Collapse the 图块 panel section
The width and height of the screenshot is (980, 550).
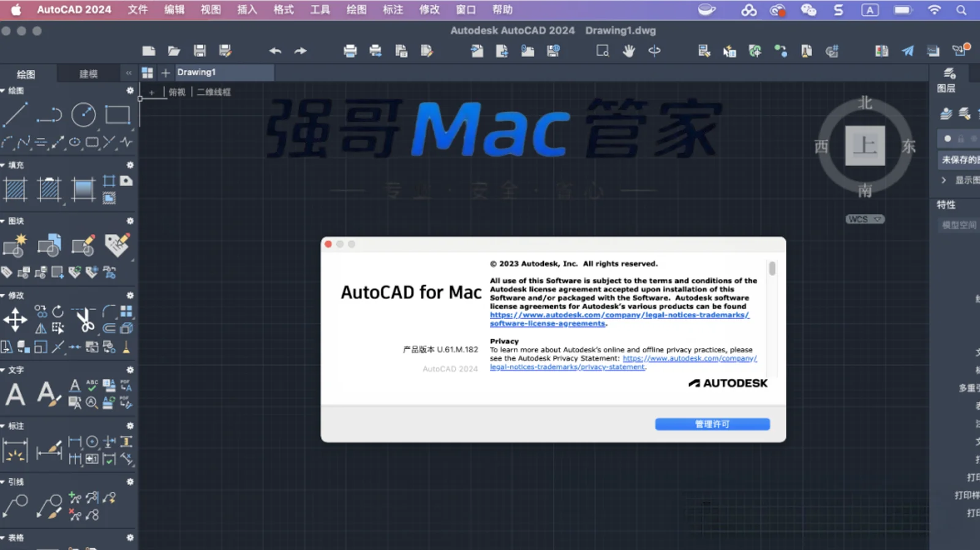[x=3, y=221]
